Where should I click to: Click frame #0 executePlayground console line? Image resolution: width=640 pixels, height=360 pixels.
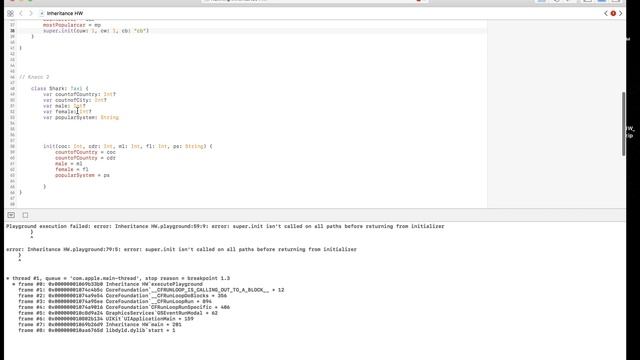[x=107, y=284]
